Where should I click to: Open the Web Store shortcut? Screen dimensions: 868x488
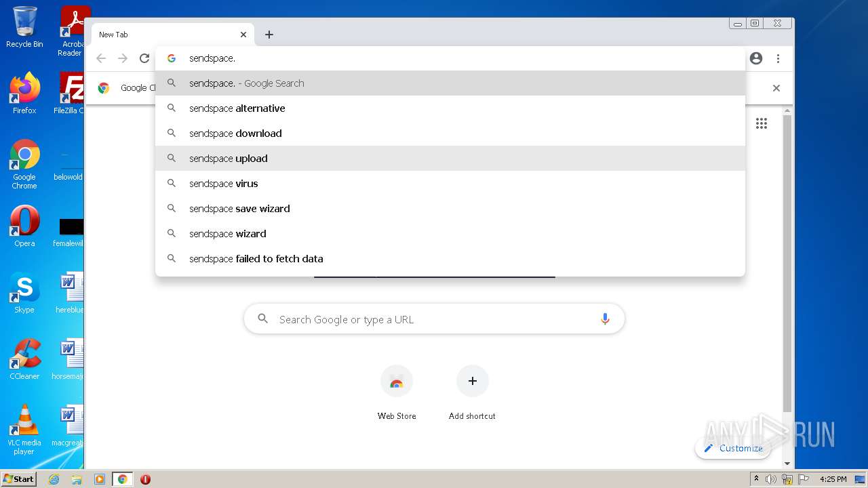pyautogui.click(x=397, y=392)
